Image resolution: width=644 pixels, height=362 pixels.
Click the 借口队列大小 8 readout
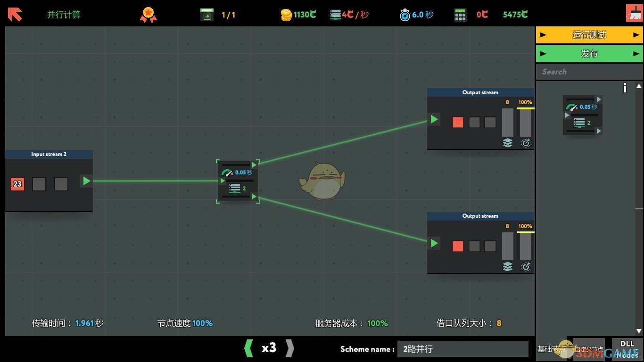point(469,323)
